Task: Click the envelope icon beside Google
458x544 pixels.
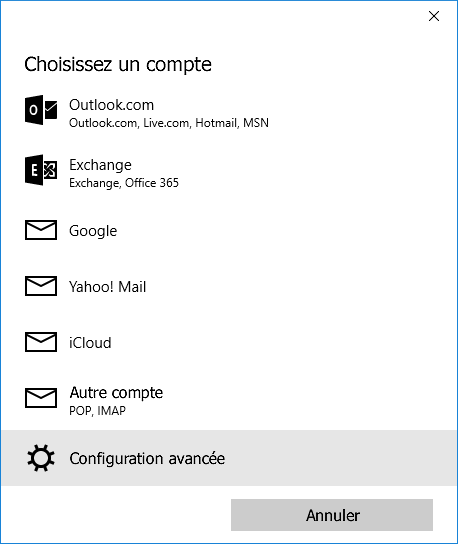Action: [x=41, y=230]
